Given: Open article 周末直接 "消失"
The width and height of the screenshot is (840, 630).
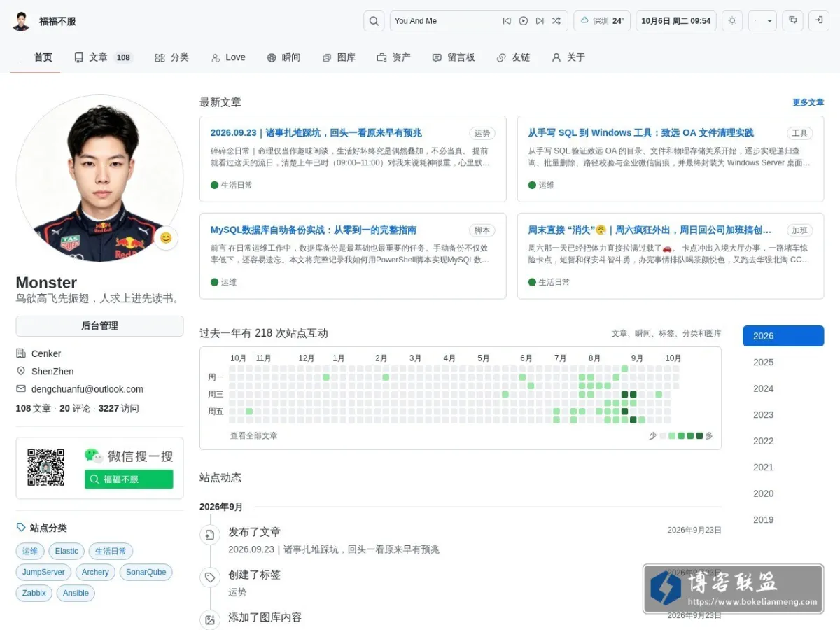Looking at the screenshot, I should click(x=650, y=230).
